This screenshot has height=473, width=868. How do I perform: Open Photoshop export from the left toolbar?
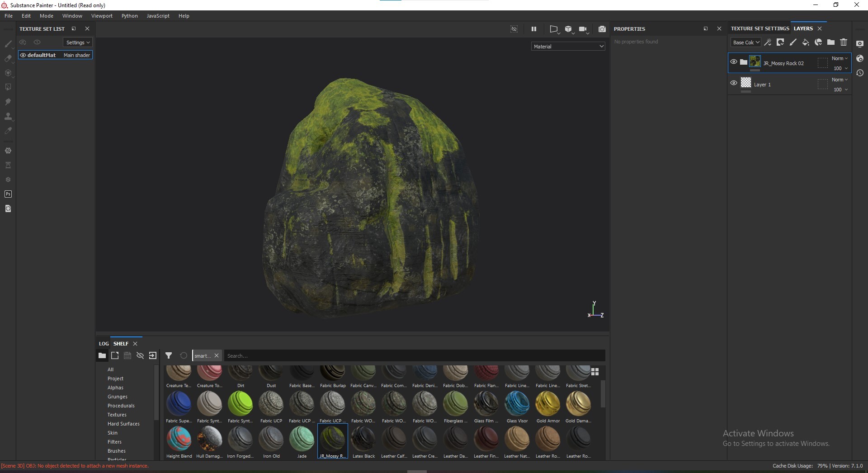(x=8, y=194)
